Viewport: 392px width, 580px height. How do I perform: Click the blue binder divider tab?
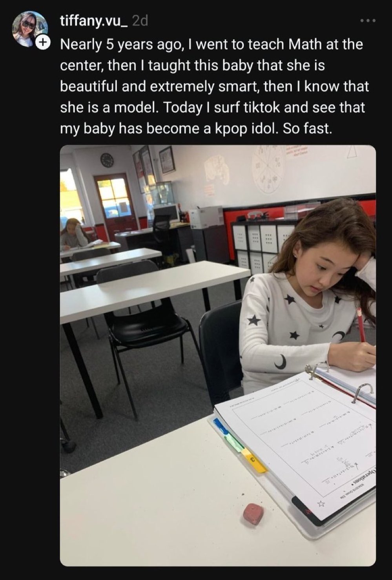point(221,427)
